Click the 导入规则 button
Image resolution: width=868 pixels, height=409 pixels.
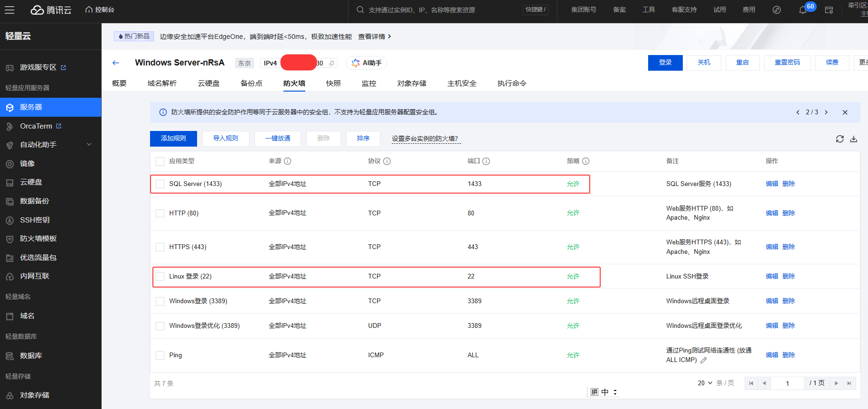point(226,139)
